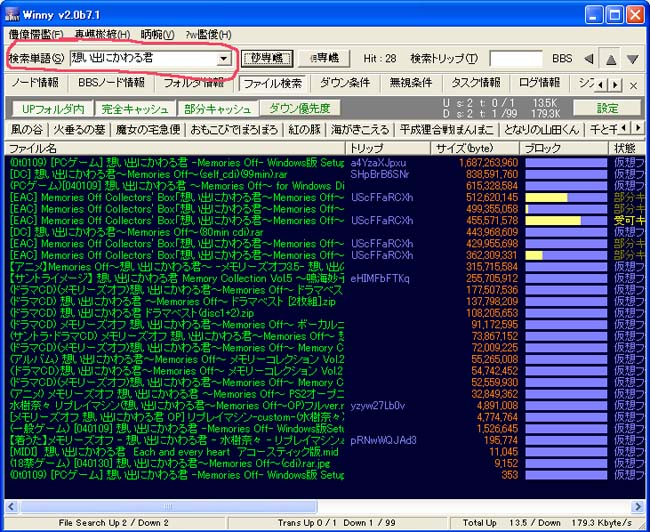The width and height of the screenshot is (650, 532).
Task: Click the 設定 button
Action: [607, 108]
